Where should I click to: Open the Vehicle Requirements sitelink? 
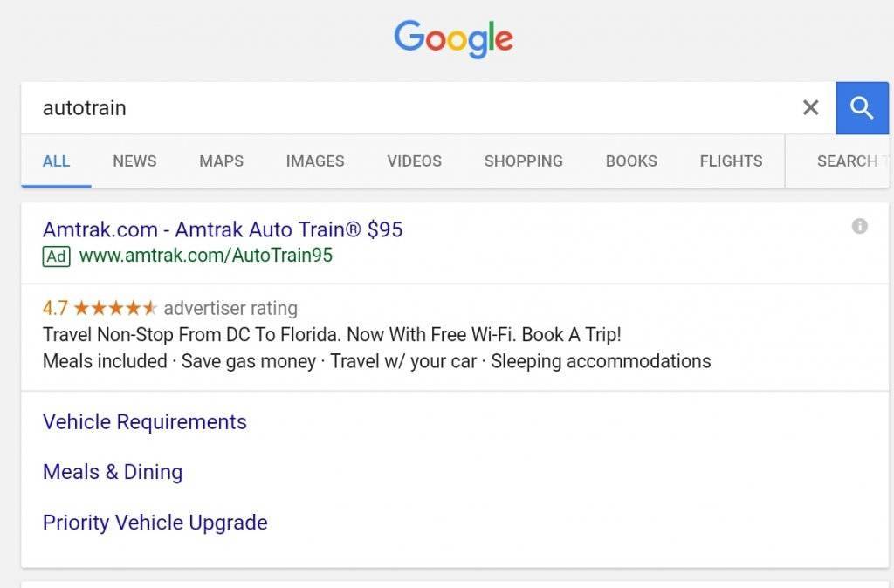[x=145, y=422]
